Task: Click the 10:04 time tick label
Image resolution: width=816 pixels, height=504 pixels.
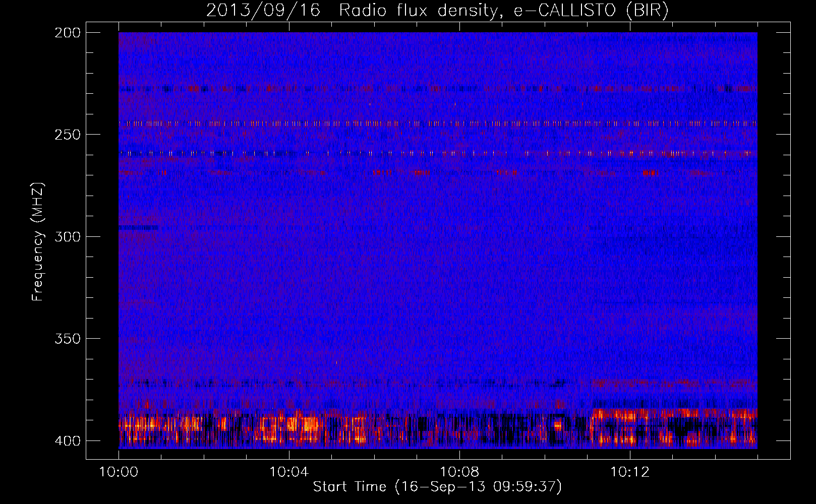Action: click(289, 472)
